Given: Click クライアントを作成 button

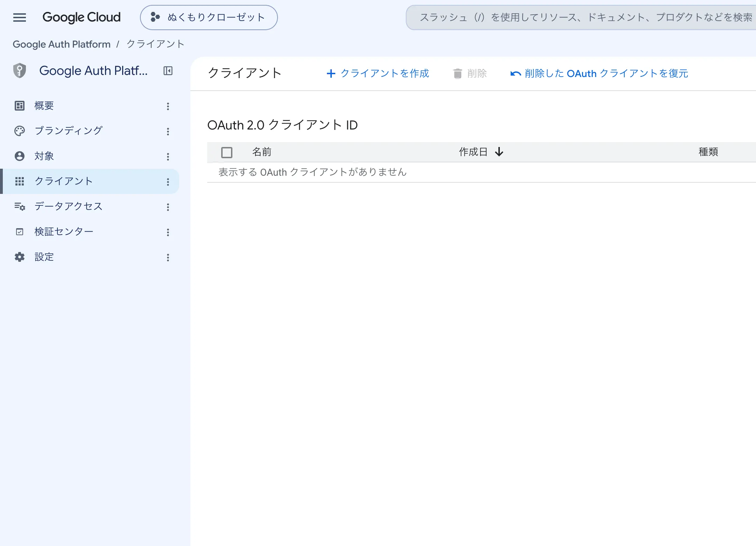Looking at the screenshot, I should click(x=377, y=73).
